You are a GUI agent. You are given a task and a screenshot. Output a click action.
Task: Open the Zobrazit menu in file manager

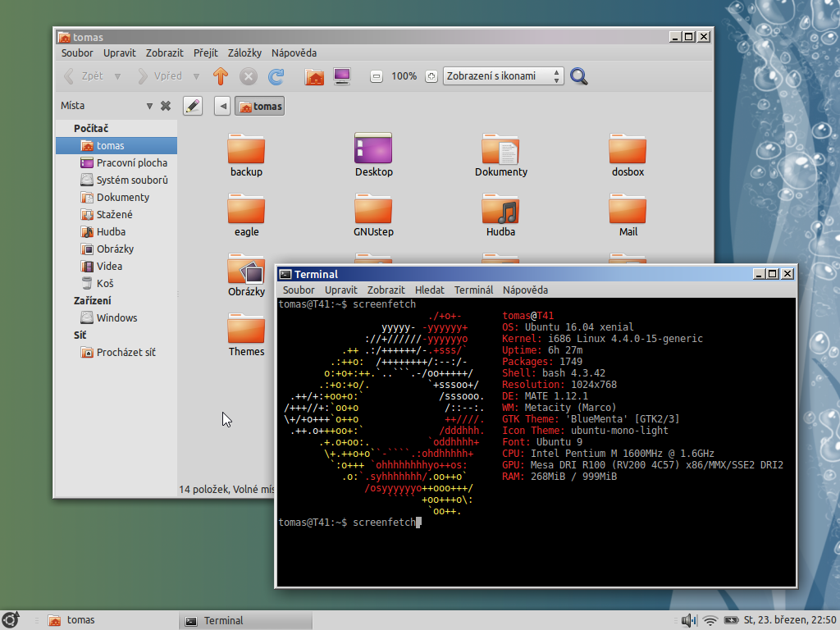pyautogui.click(x=164, y=53)
